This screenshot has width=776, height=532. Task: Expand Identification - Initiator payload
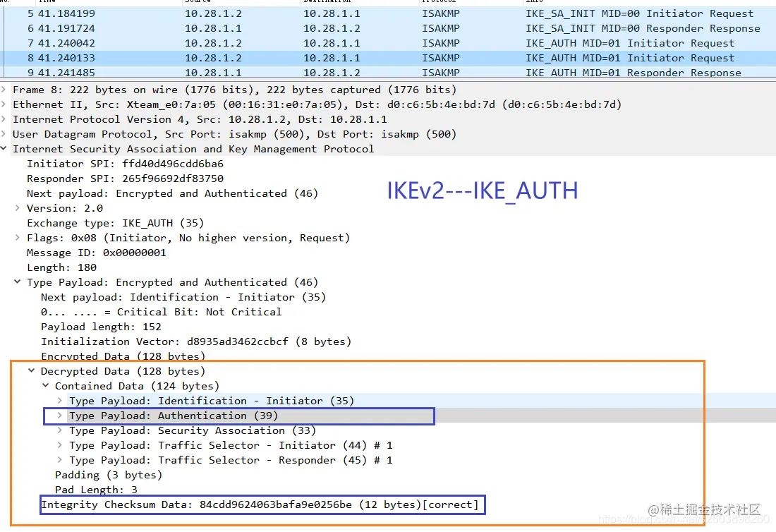tap(60, 400)
